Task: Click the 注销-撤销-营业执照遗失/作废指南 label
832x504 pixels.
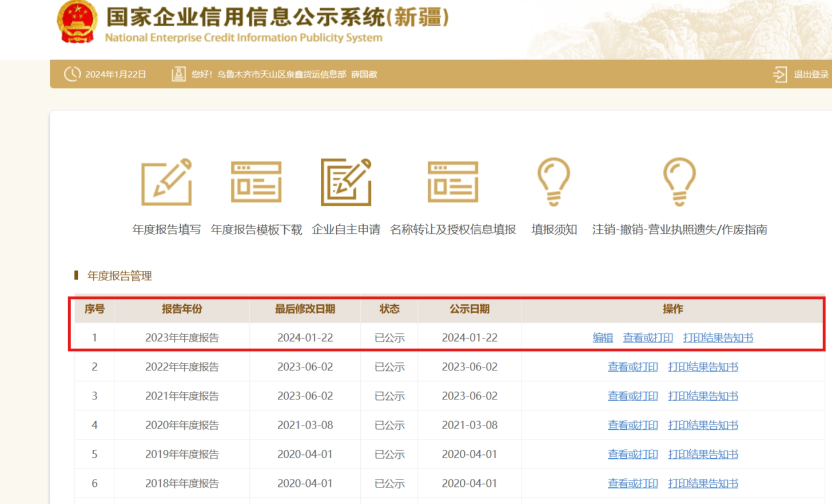Action: tap(679, 230)
